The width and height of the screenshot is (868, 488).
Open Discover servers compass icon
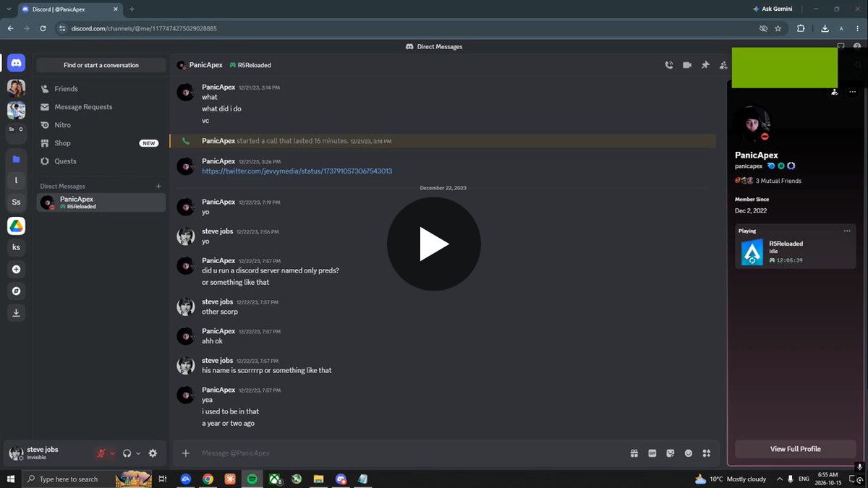16,291
